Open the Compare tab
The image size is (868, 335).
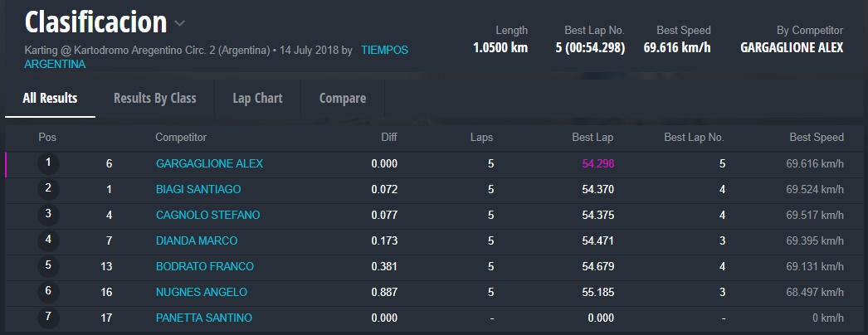click(342, 98)
